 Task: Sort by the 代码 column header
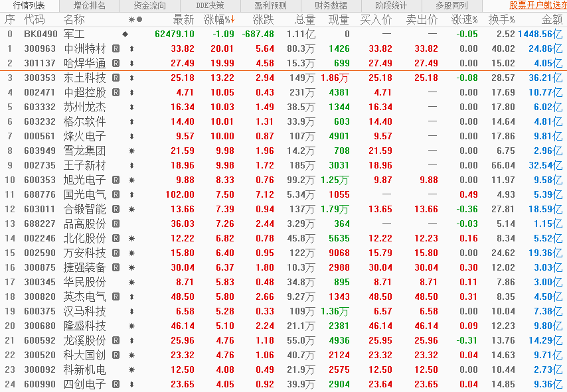pyautogui.click(x=35, y=19)
